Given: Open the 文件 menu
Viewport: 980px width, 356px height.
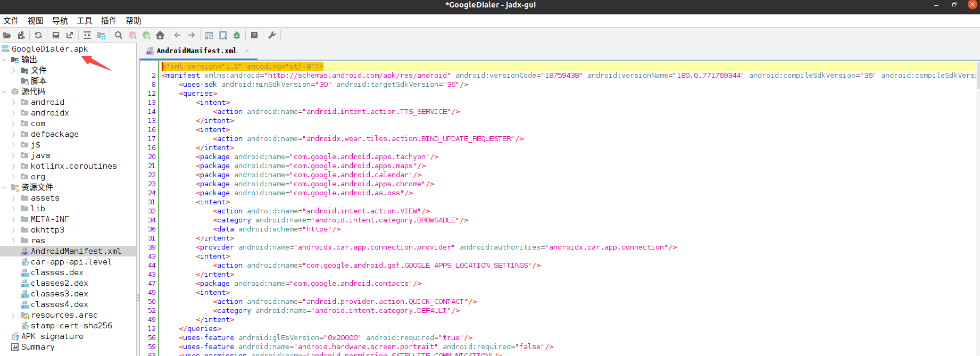Looking at the screenshot, I should (11, 21).
